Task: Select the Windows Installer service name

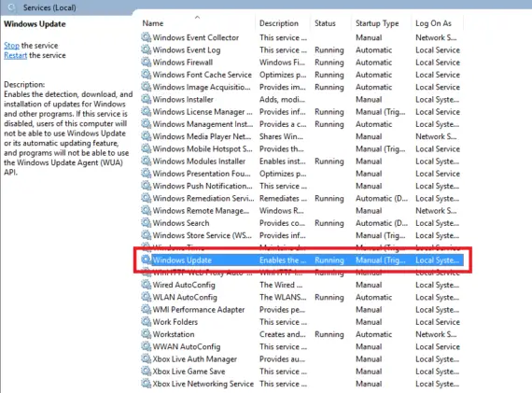Action: [x=183, y=100]
